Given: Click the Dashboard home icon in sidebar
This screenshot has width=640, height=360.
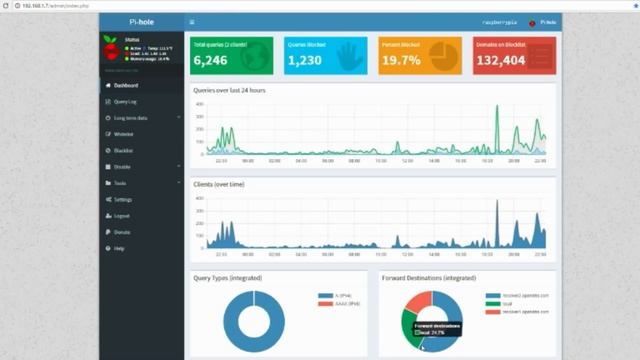Looking at the screenshot, I should 108,85.
